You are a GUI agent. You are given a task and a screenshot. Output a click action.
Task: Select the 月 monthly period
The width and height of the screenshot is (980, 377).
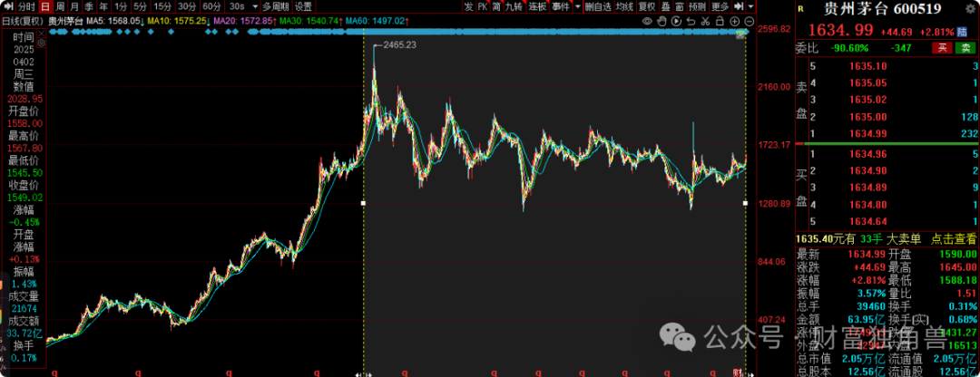coord(74,6)
